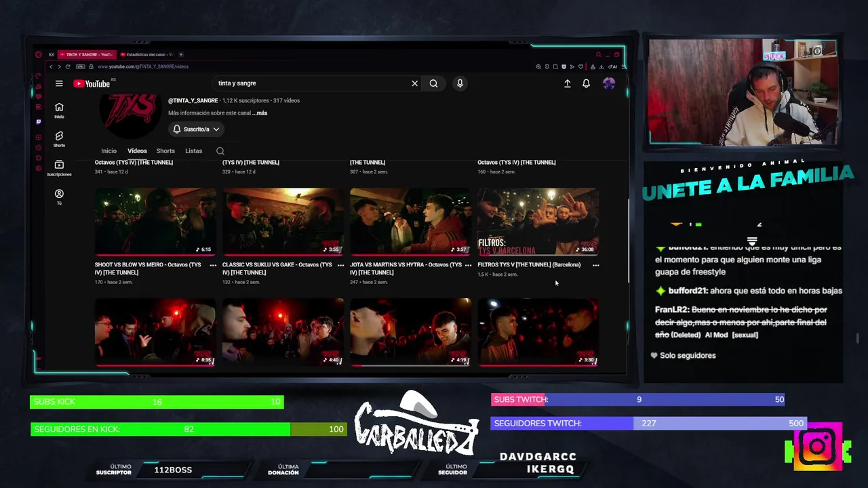This screenshot has height=488, width=868.
Task: Open SHOOT VS BLOW VS MEIRO video title
Action: (148, 268)
